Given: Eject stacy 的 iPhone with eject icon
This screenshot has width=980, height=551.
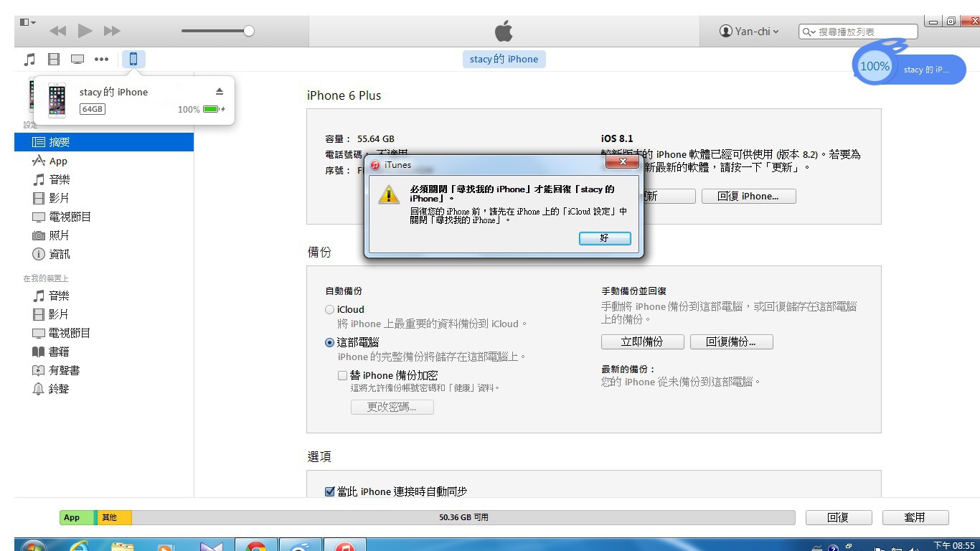Looking at the screenshot, I should coord(220,91).
